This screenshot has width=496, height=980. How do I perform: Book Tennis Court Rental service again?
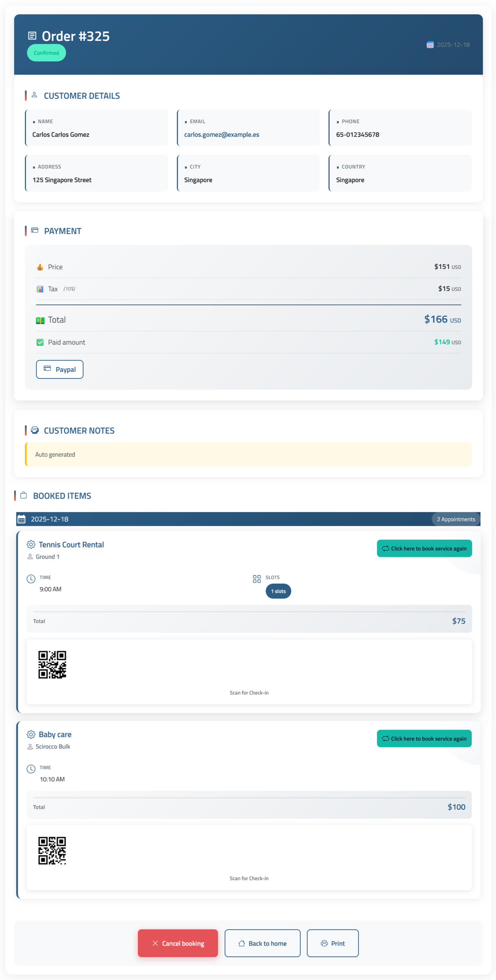pos(424,548)
